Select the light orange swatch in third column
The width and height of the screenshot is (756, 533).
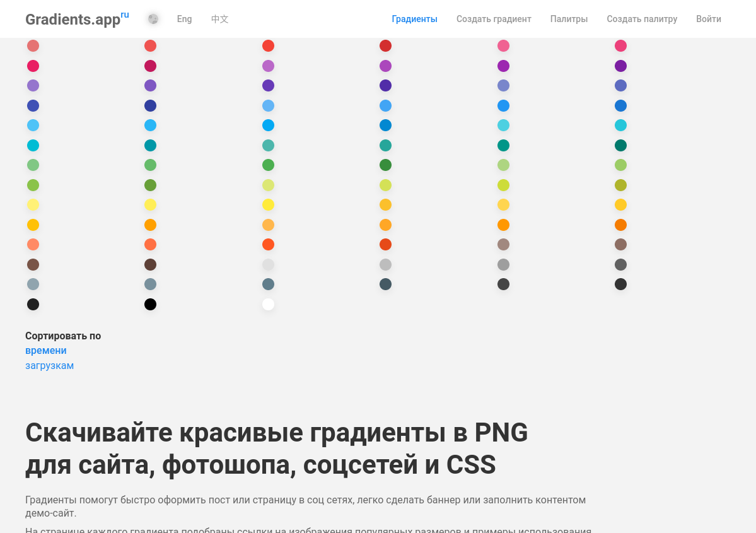tap(268, 225)
